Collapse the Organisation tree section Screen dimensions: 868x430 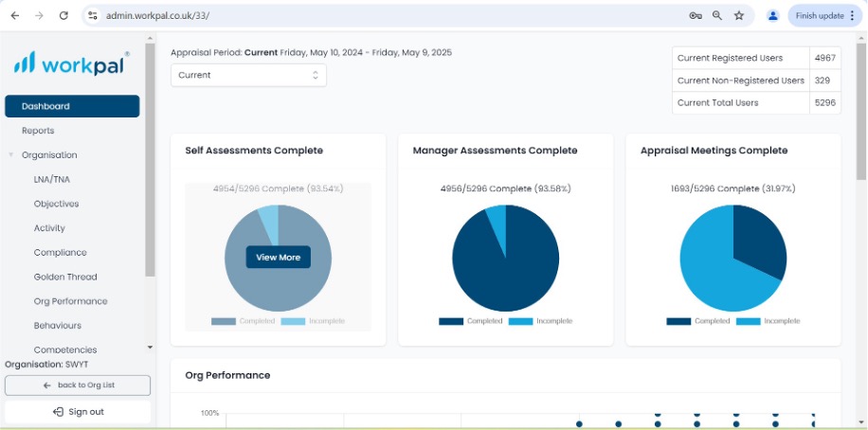click(11, 155)
